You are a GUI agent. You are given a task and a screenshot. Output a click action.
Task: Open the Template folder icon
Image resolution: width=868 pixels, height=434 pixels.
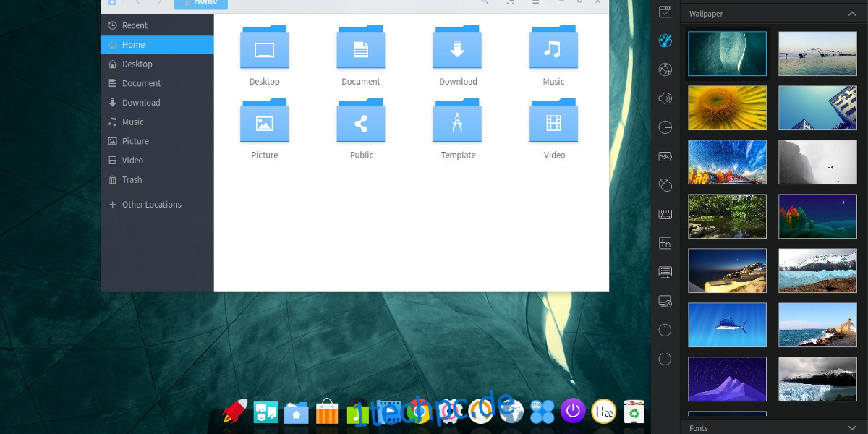point(457,121)
